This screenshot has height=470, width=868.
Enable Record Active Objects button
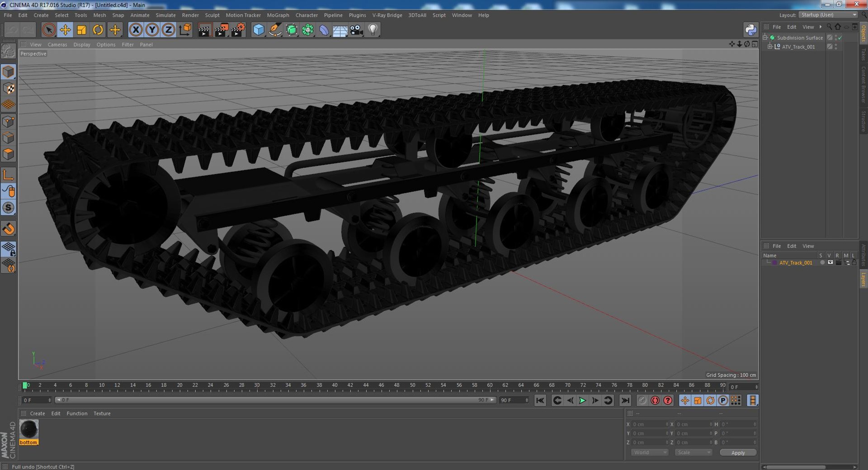[x=642, y=401]
